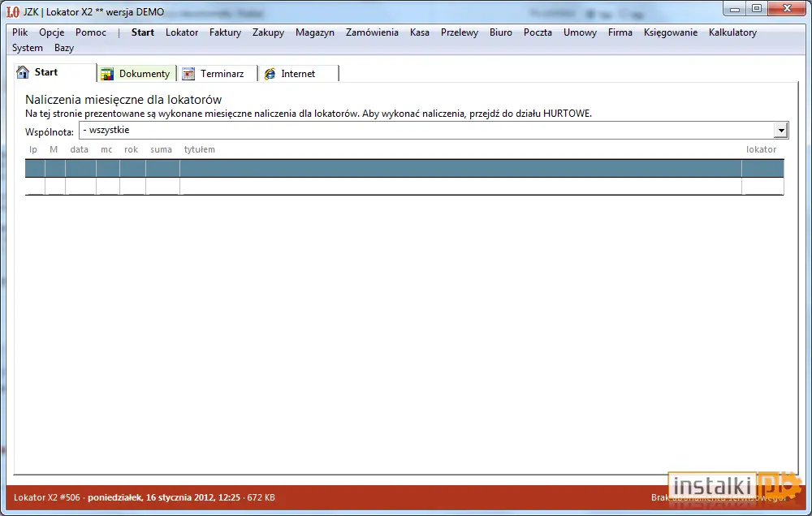
Task: Switch to the Start tab
Action: coord(55,72)
